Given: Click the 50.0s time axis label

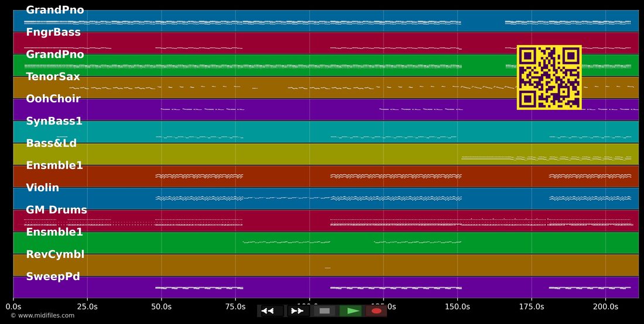Looking at the screenshot, I should 162,306.
